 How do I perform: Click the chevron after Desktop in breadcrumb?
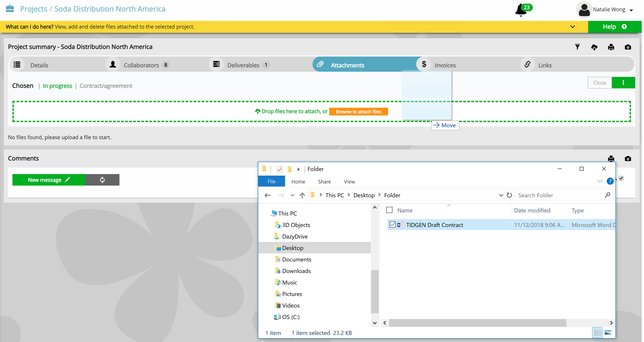(379, 195)
